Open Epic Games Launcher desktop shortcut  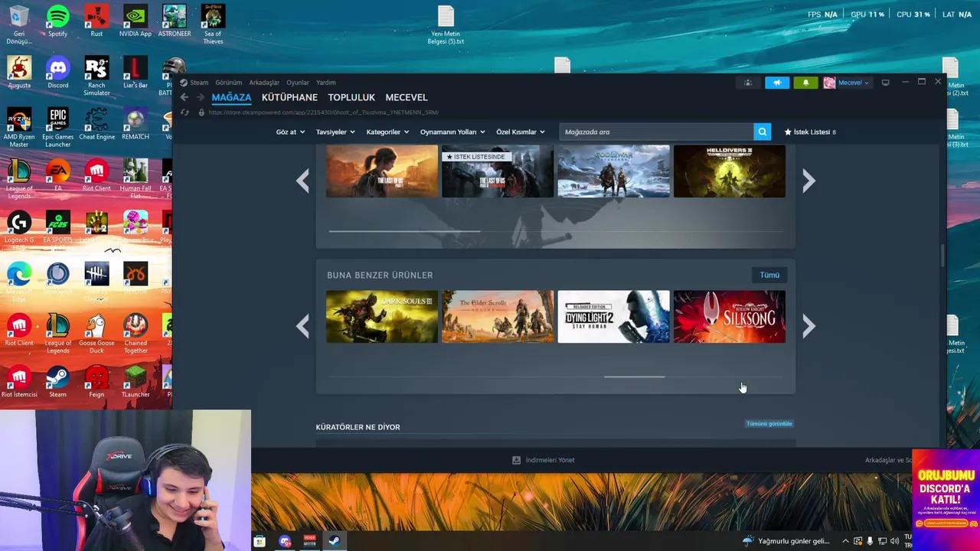point(57,128)
